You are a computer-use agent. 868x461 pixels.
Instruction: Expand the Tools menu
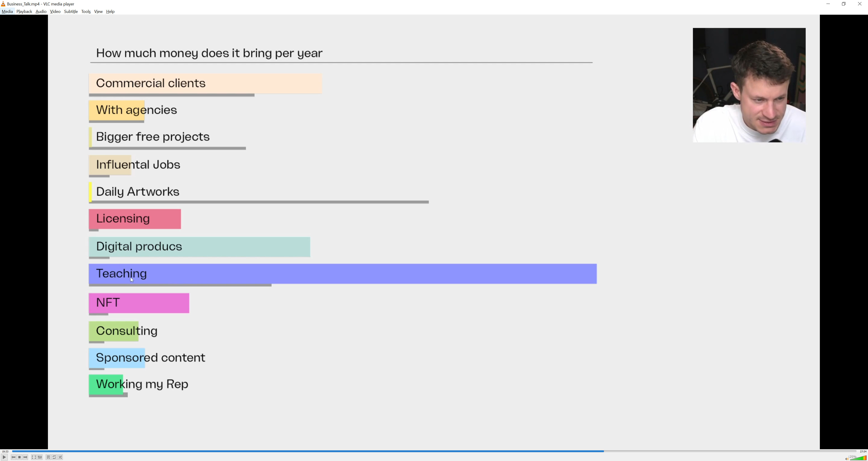[86, 12]
